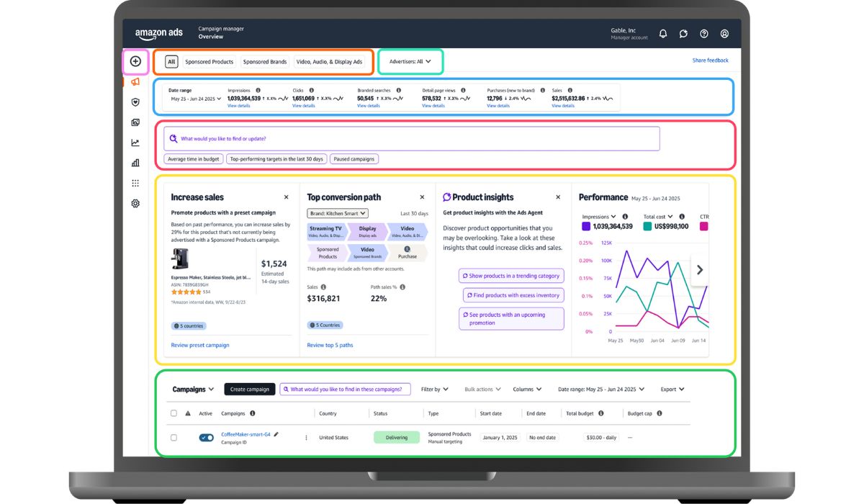
Task: Select the Video, Audio, & Display Ads tab
Action: coord(329,62)
